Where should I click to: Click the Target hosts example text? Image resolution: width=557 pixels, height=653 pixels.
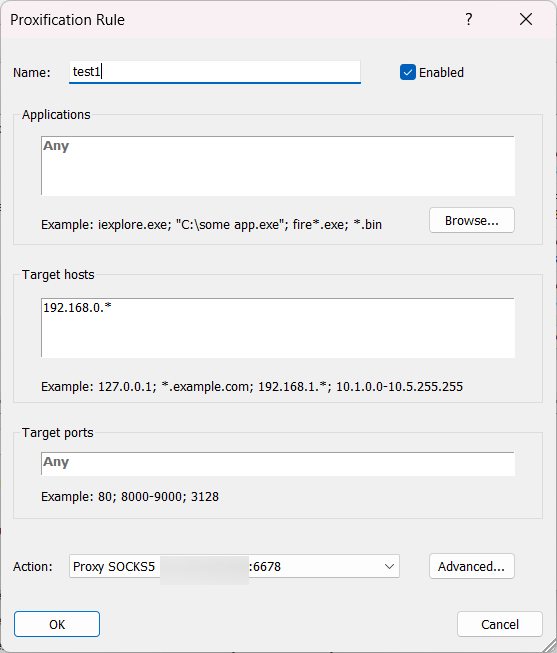(252, 386)
